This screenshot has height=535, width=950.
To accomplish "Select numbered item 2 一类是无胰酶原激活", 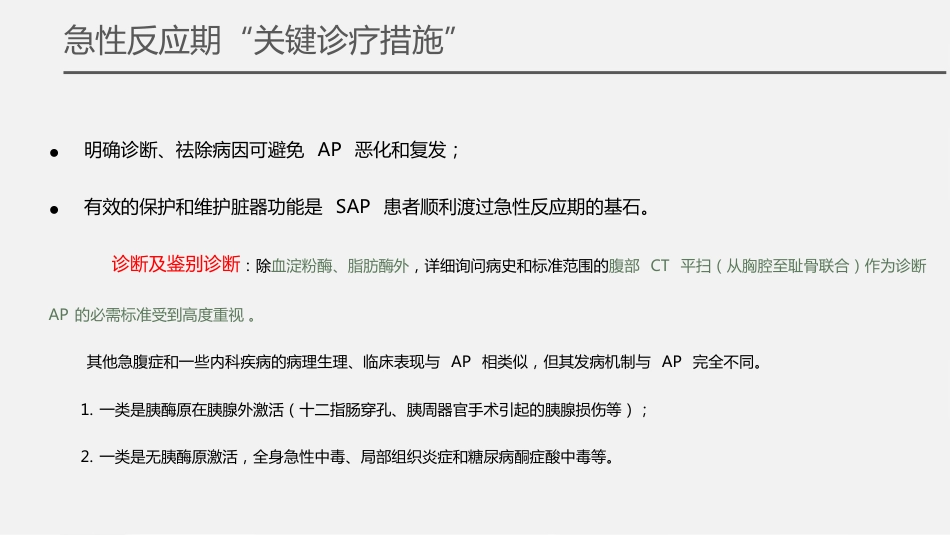I will point(347,457).
